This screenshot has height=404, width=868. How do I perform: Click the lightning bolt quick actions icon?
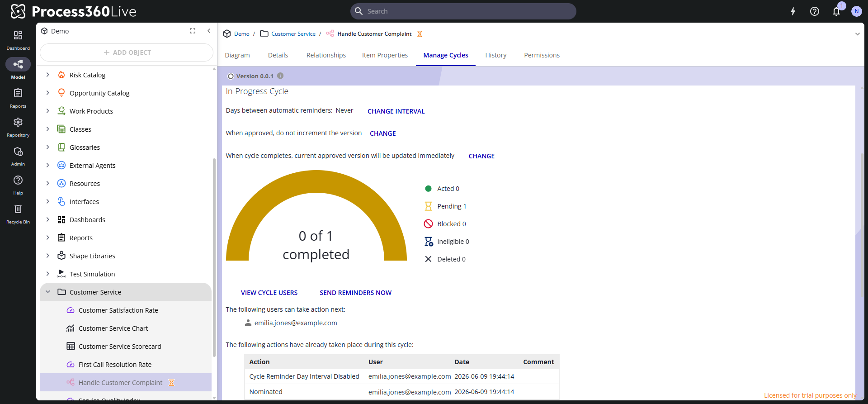click(793, 11)
